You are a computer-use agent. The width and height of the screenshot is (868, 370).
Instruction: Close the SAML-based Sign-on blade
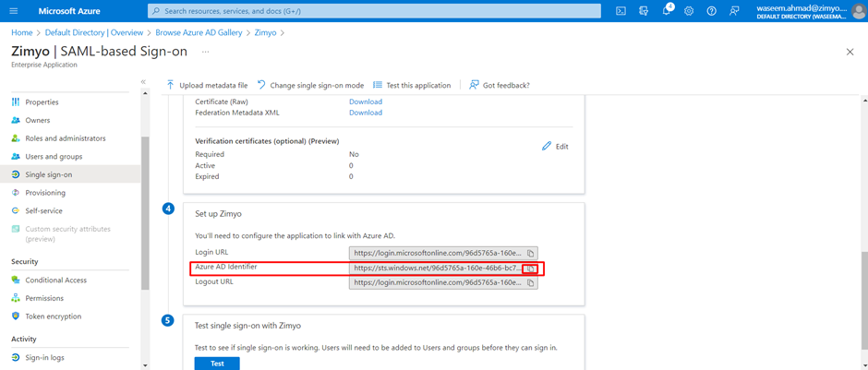[850, 52]
